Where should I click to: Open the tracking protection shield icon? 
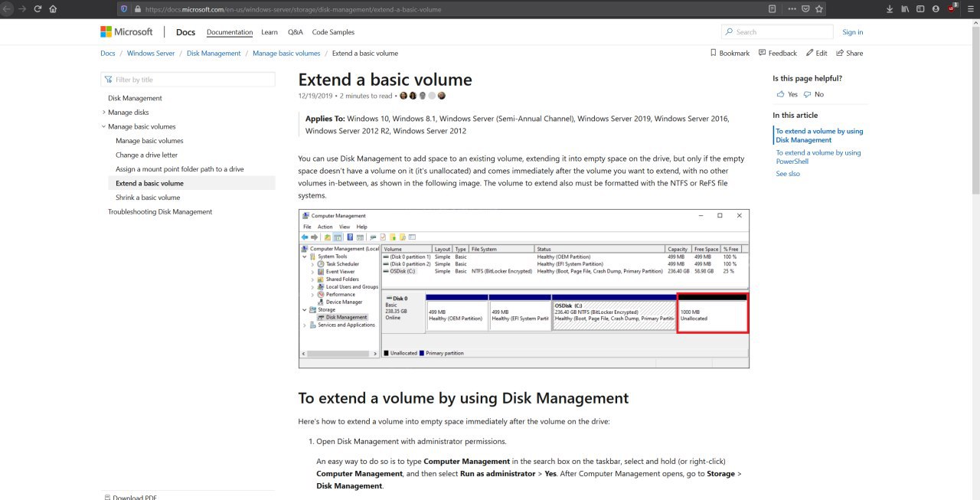click(124, 9)
